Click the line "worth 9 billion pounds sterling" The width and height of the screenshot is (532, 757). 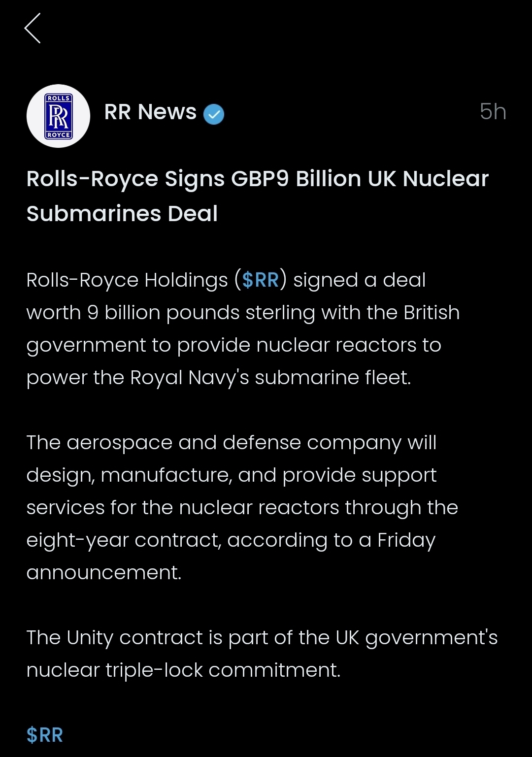click(x=243, y=313)
